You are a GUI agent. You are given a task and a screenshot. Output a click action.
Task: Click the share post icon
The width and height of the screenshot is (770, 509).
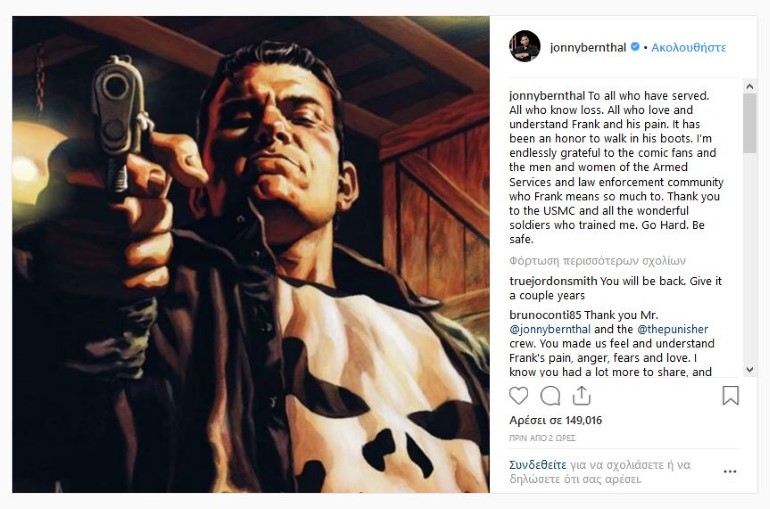coord(581,395)
